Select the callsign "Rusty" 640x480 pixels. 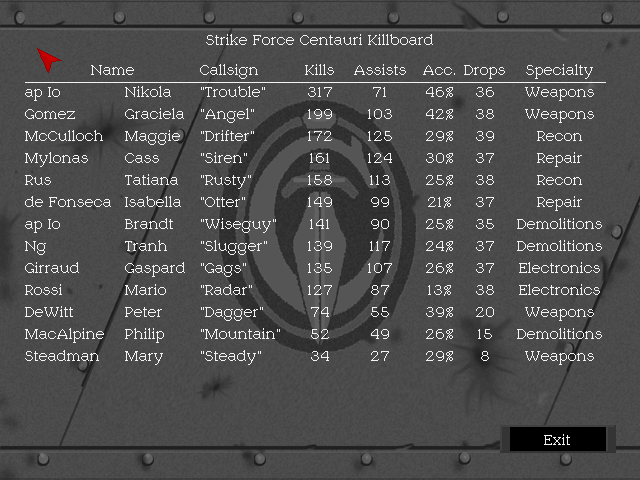pyautogui.click(x=226, y=181)
